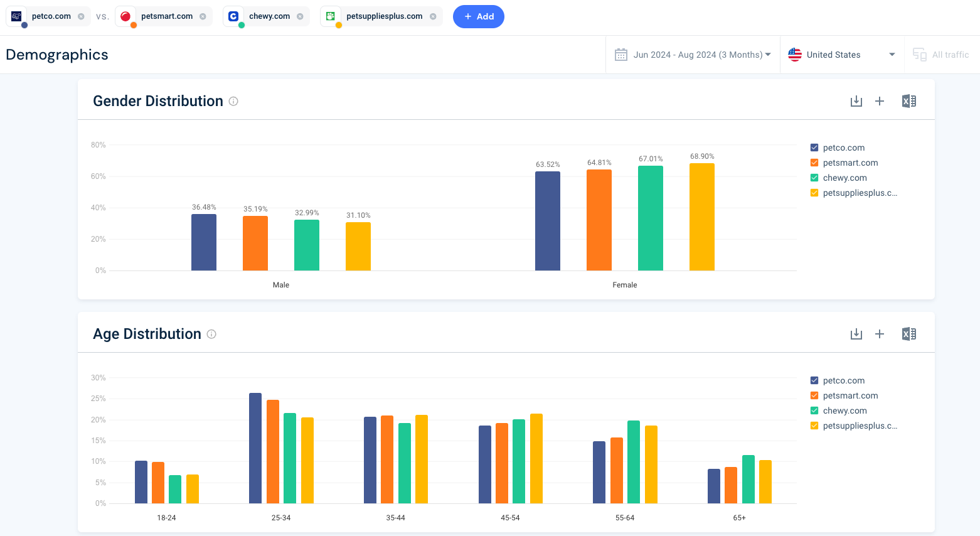
Task: Add Age Distribution chart to dashboard
Action: 880,334
